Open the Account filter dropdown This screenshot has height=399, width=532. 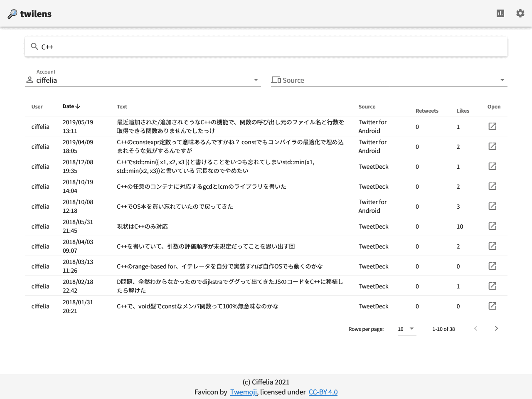(x=255, y=80)
